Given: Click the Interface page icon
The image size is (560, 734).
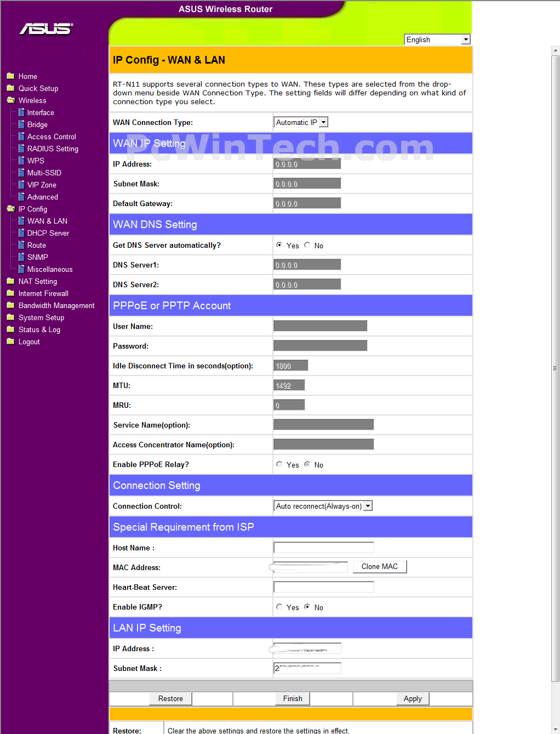Looking at the screenshot, I should (x=21, y=112).
